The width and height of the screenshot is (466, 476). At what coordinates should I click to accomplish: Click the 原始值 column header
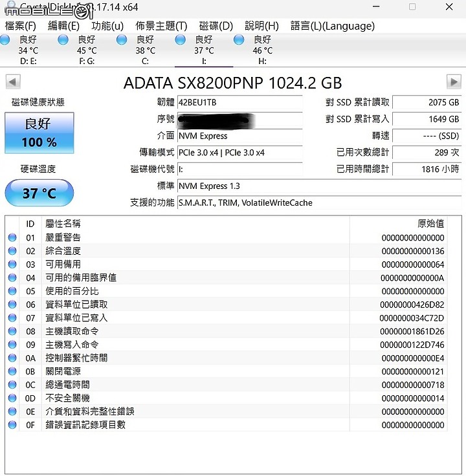398,224
